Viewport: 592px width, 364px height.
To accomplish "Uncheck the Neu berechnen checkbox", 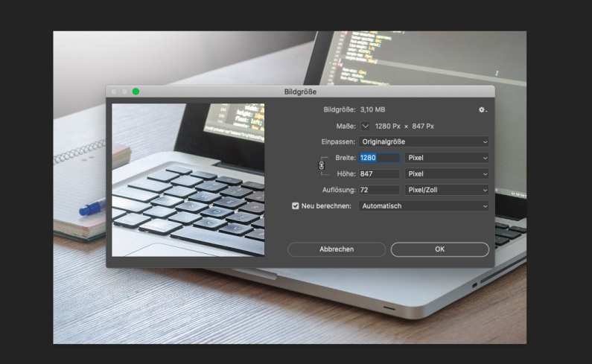I will (295, 205).
